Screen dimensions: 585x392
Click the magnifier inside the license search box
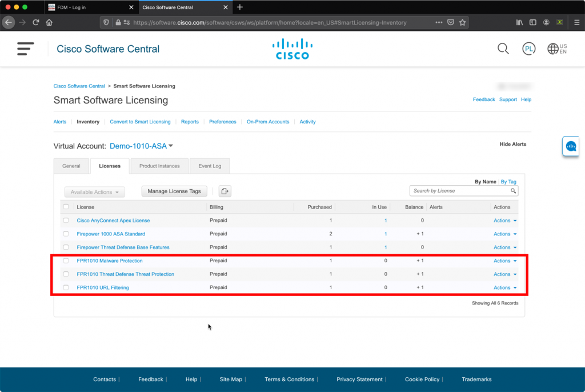tap(514, 190)
